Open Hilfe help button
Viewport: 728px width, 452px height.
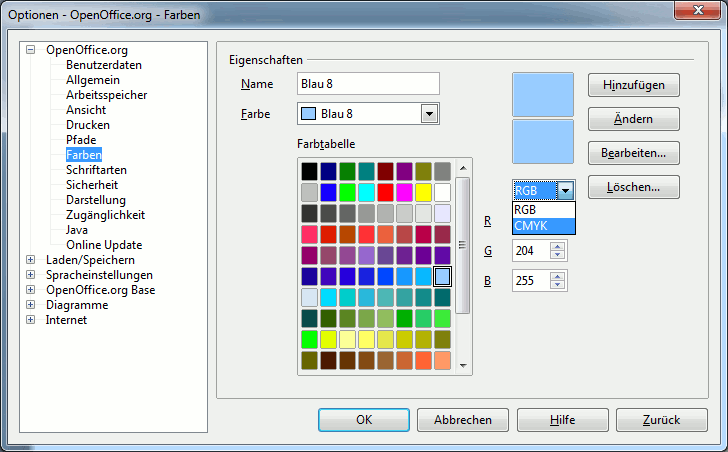pyautogui.click(x=563, y=420)
